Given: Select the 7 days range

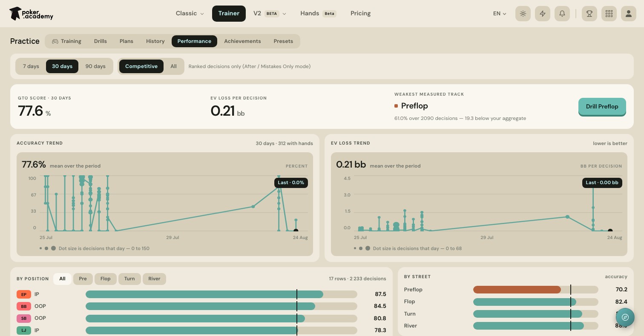Looking at the screenshot, I should [31, 66].
